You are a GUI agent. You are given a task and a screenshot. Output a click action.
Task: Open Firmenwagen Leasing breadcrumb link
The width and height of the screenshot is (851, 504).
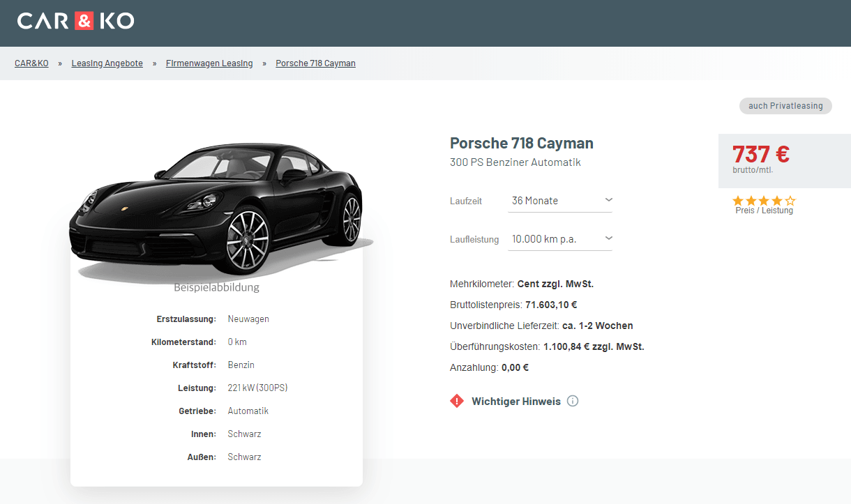coord(209,63)
